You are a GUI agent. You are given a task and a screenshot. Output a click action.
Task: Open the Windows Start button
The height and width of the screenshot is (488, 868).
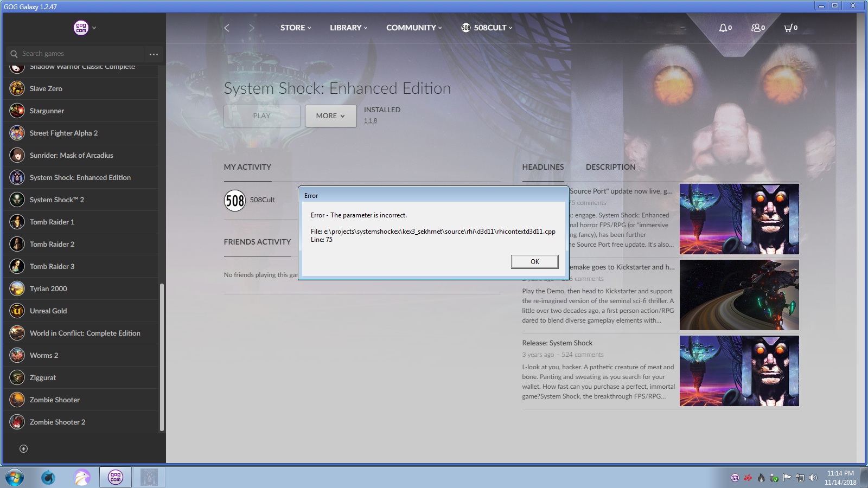tap(15, 478)
